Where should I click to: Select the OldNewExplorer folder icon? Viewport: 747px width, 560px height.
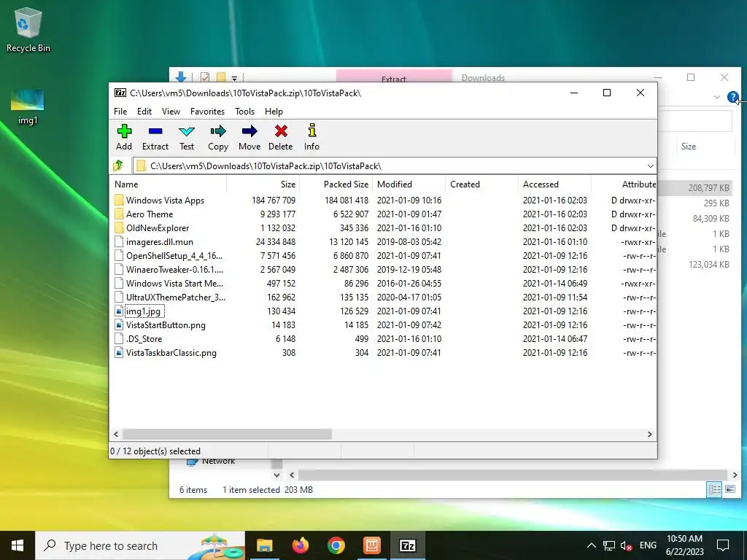pos(119,227)
